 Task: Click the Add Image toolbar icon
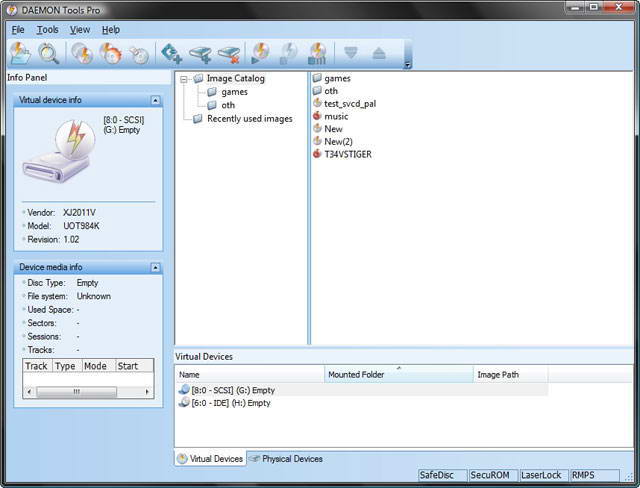coord(21,54)
